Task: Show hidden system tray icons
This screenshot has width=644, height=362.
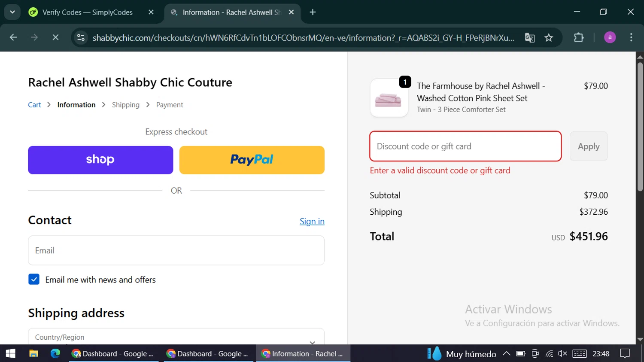Action: (507, 353)
